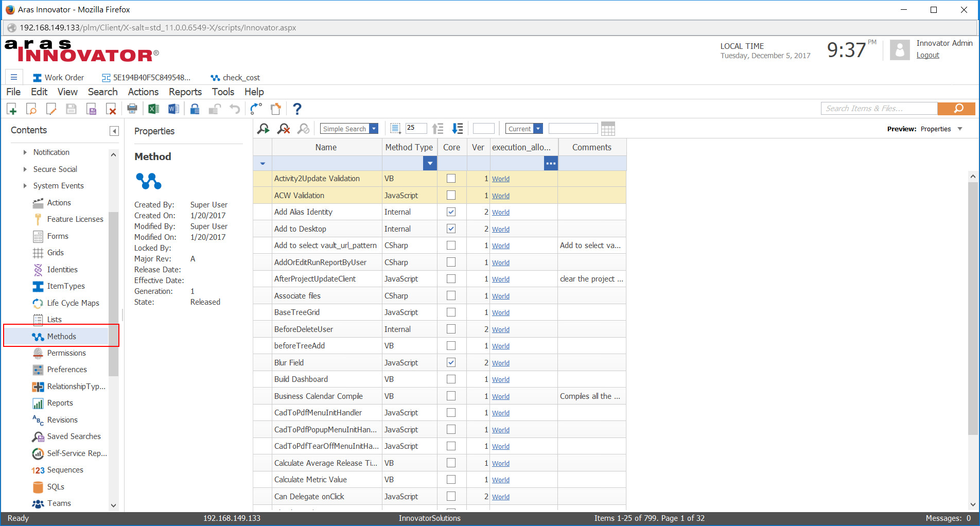Image resolution: width=980 pixels, height=526 pixels.
Task: Uncheck Core checkbox for Add to Desktop
Action: [x=451, y=229]
